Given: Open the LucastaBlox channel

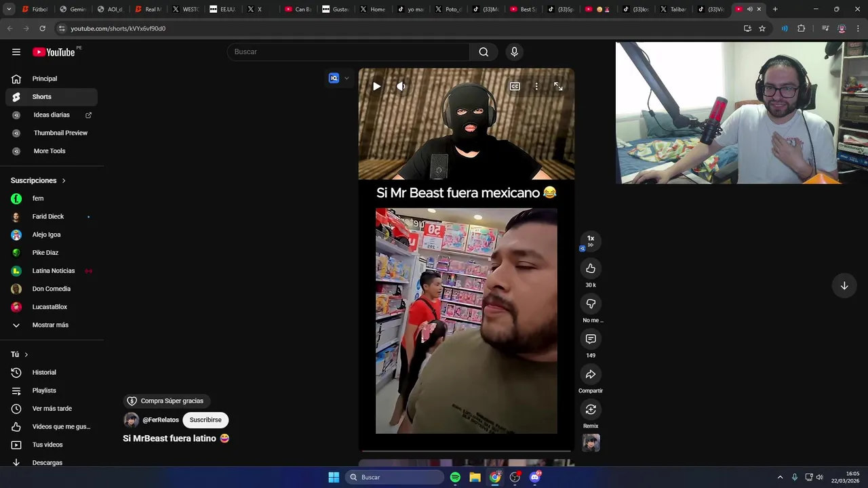Looking at the screenshot, I should pyautogui.click(x=52, y=307).
